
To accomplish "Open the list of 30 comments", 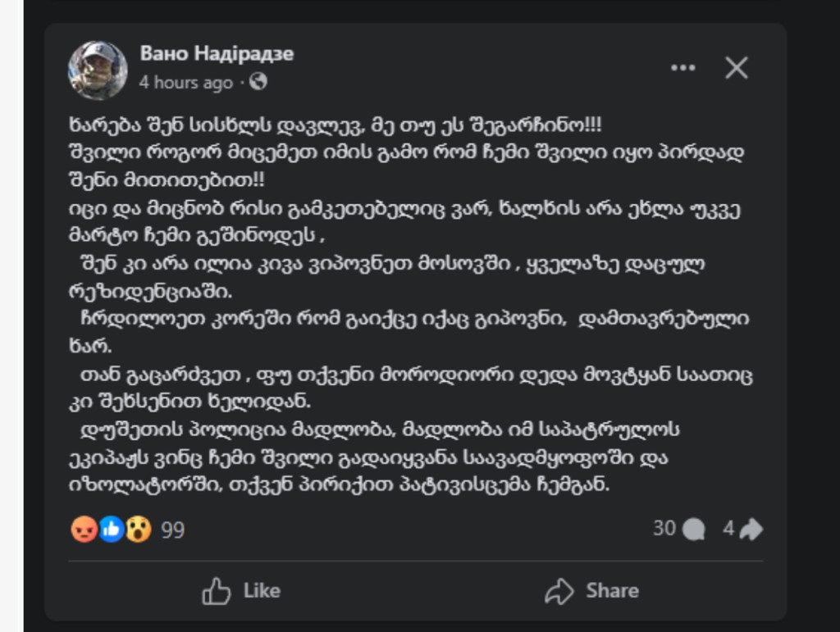I will pyautogui.click(x=666, y=529).
